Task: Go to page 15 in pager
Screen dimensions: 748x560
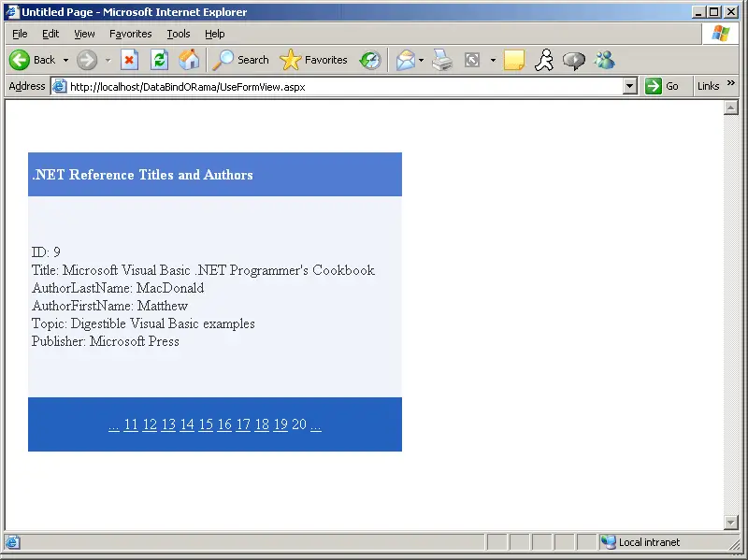Action: pos(206,424)
